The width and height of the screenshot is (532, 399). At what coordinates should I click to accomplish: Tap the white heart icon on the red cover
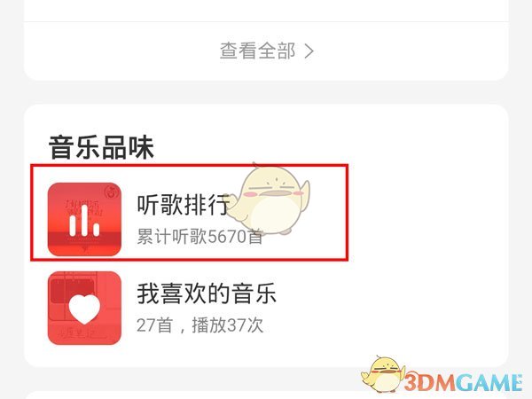(x=84, y=309)
